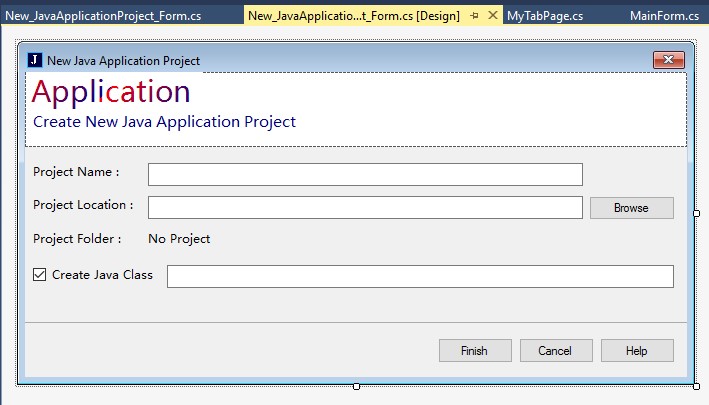Click the red close button of the form
Viewport: 709px width, 405px height.
point(669,60)
